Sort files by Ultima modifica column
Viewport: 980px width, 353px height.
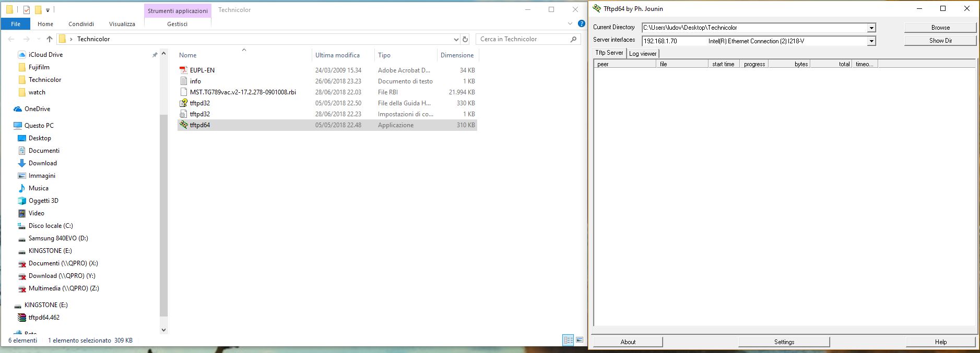pos(344,55)
